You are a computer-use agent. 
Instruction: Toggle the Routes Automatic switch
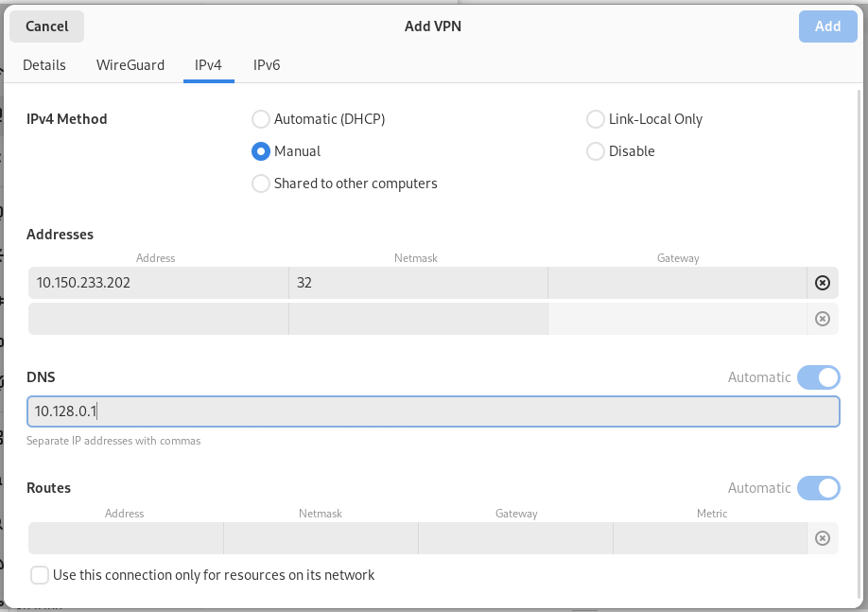[x=818, y=488]
